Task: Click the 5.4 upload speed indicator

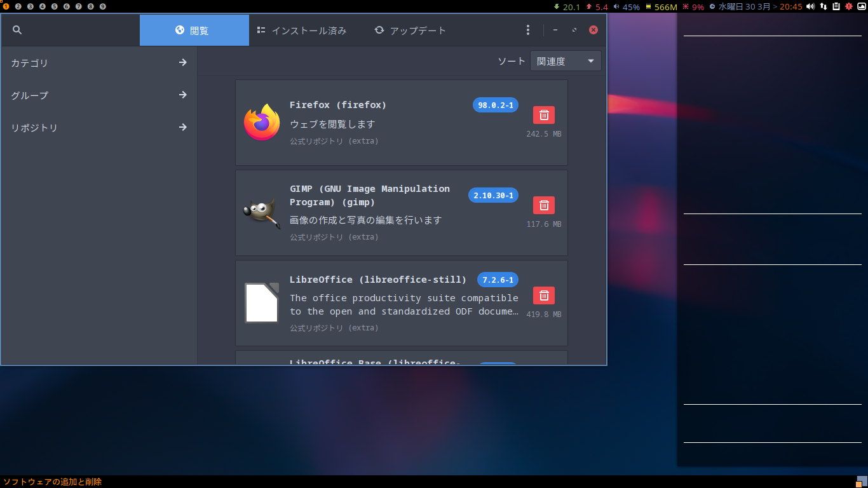Action: 597,7
